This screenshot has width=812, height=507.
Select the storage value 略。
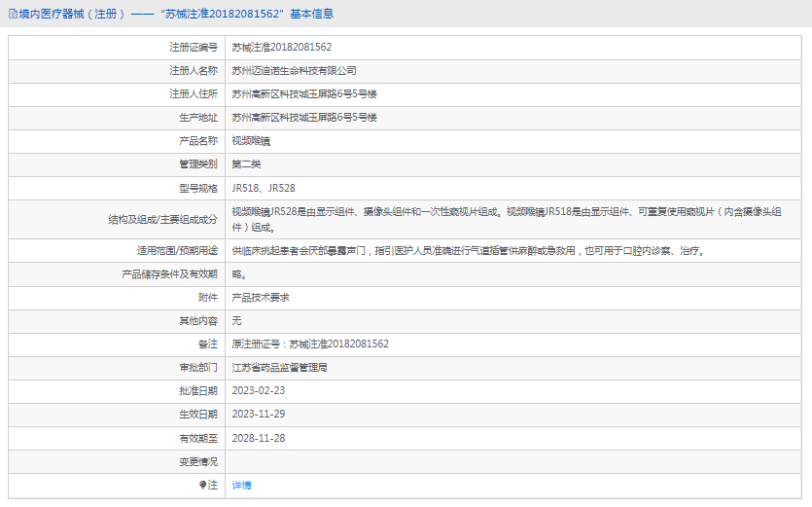coord(239,274)
